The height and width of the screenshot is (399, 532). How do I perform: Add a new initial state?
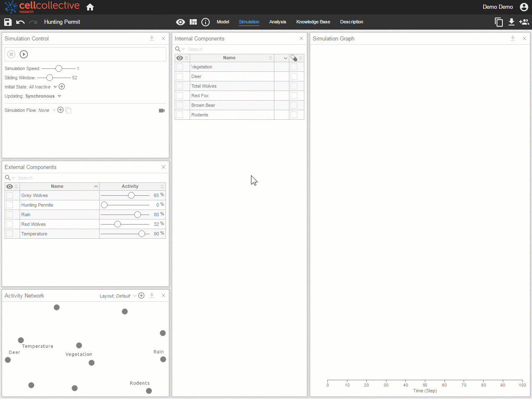click(62, 87)
